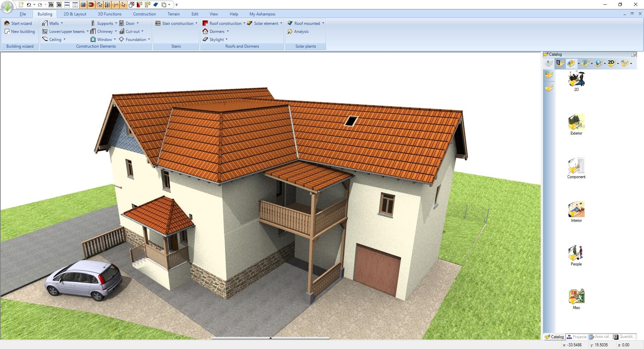The image size is (644, 349).
Task: Expand the Window dropdown
Action: pyautogui.click(x=115, y=39)
